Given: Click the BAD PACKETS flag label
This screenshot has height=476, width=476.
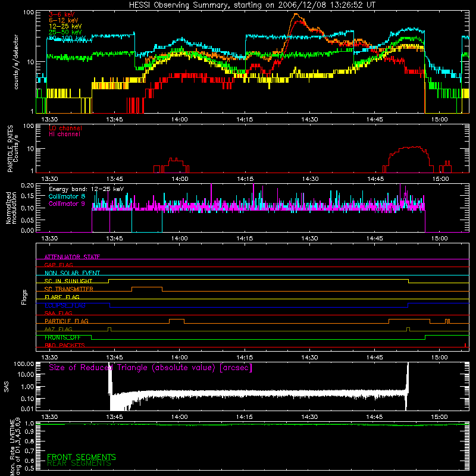Looking at the screenshot, I should click(65, 345).
